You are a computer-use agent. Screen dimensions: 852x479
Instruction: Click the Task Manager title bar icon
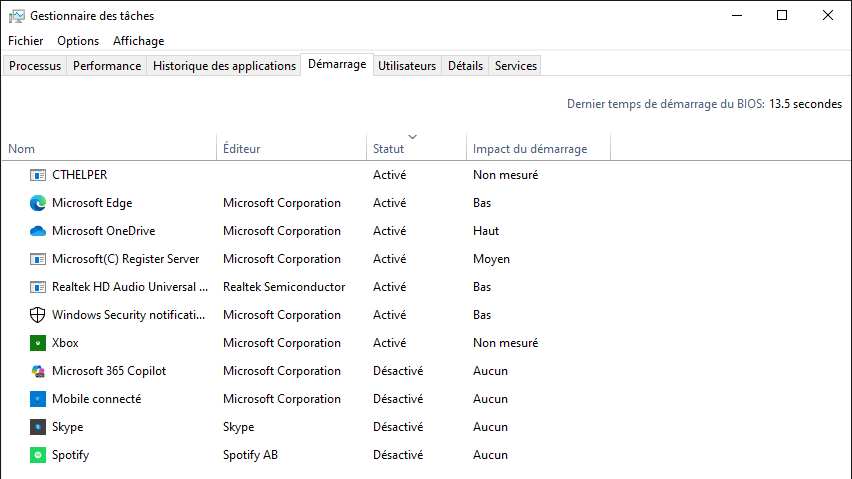(x=16, y=16)
